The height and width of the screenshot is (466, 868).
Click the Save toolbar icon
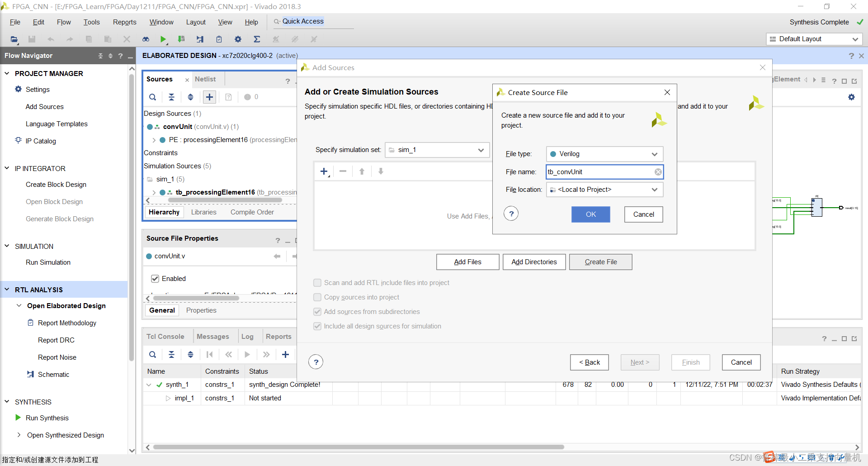pos(32,39)
